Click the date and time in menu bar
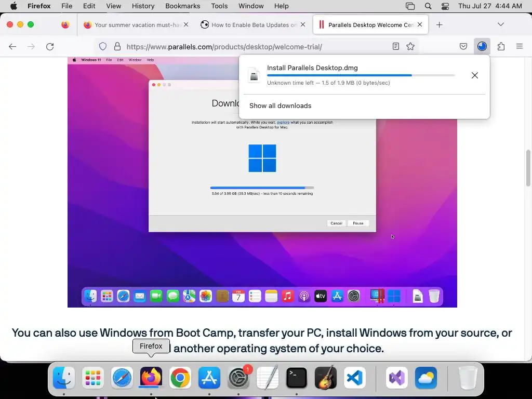 (x=490, y=6)
